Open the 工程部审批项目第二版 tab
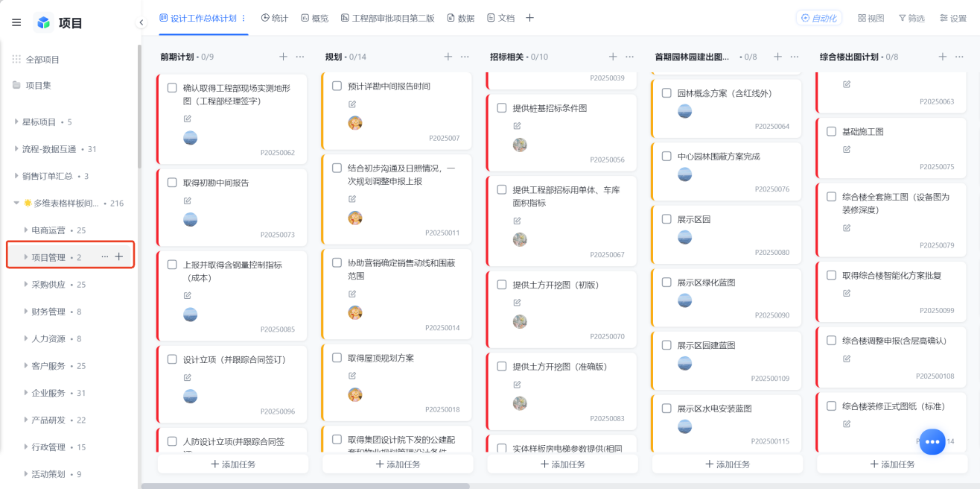 click(x=387, y=18)
